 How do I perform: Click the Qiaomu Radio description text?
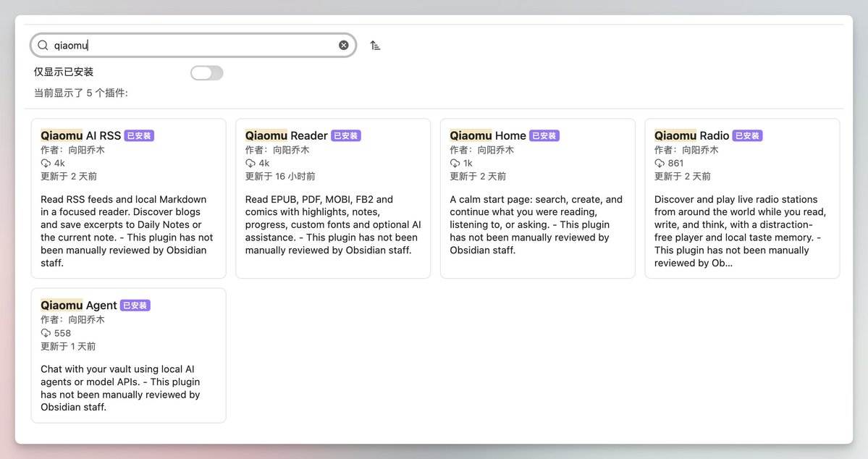click(740, 231)
